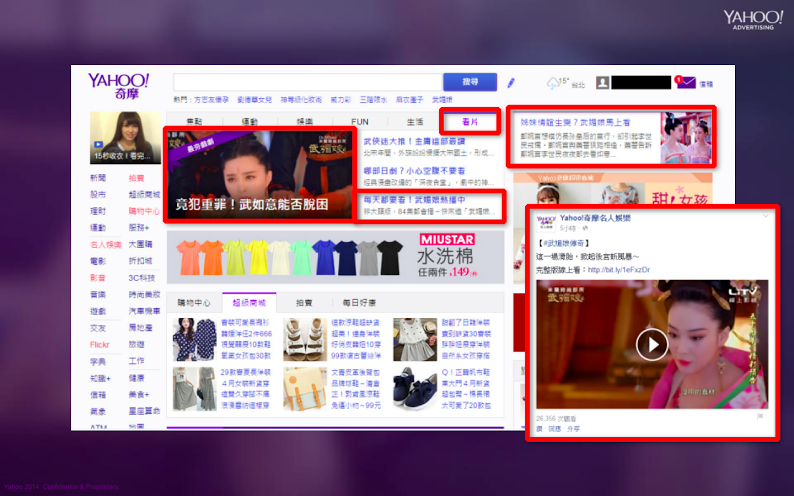Open headline 每天都要看！武媚娘熱播中
The width and height of the screenshot is (794, 496).
[414, 200]
